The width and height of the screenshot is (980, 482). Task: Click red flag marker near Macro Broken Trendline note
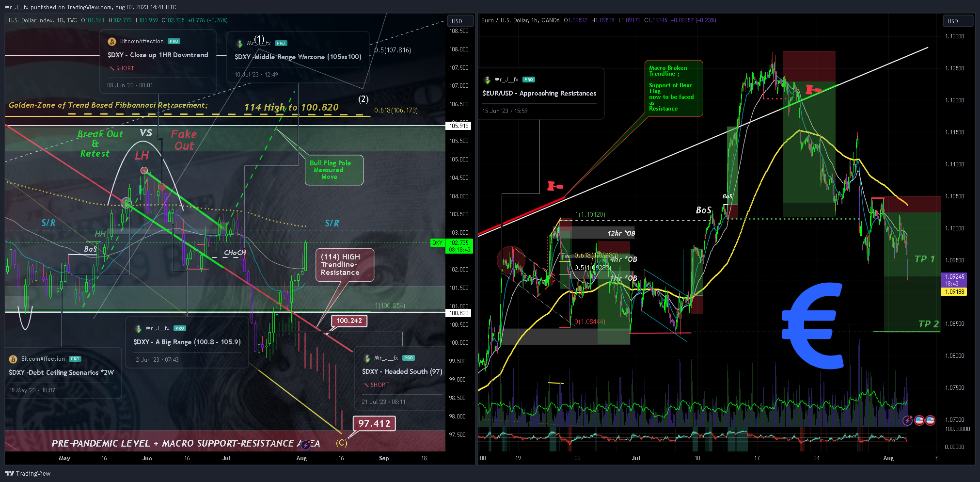coord(813,90)
